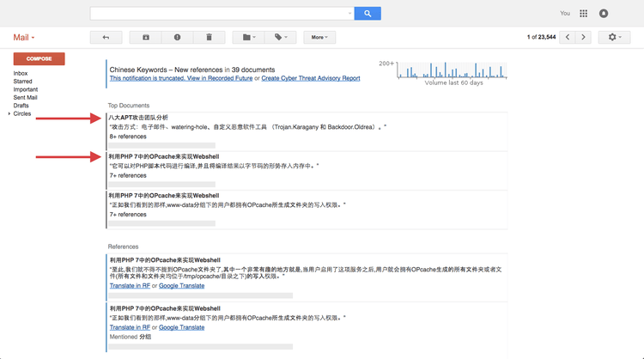Open the account profile avatar
Viewport: 644px width, 359px height.
pos(605,14)
